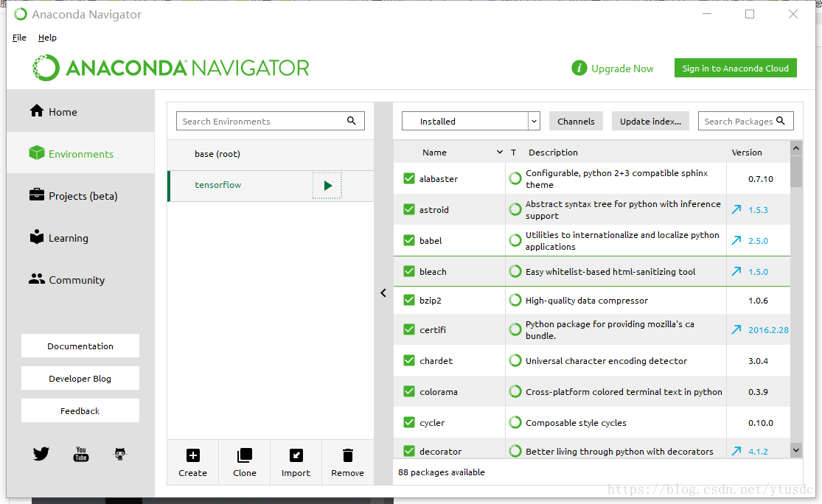Click the certifi version 2016.2.28 link
Screen dimensions: 822x504
click(768, 330)
